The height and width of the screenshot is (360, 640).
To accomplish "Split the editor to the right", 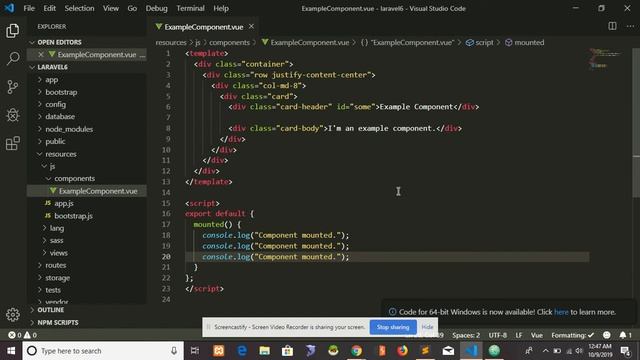I will pos(612,26).
